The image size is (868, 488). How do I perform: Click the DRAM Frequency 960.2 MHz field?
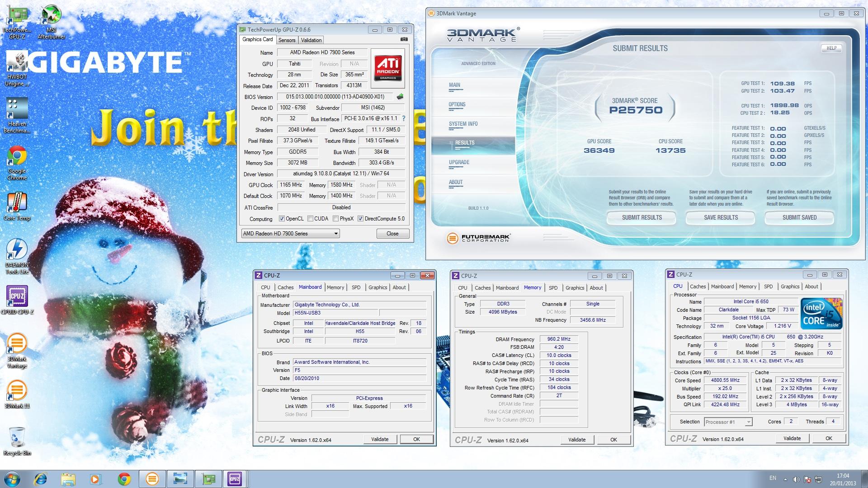coord(559,339)
